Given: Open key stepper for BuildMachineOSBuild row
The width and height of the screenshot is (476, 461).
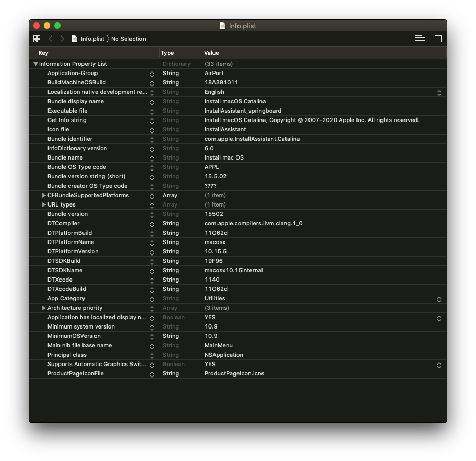Looking at the screenshot, I should pyautogui.click(x=152, y=83).
